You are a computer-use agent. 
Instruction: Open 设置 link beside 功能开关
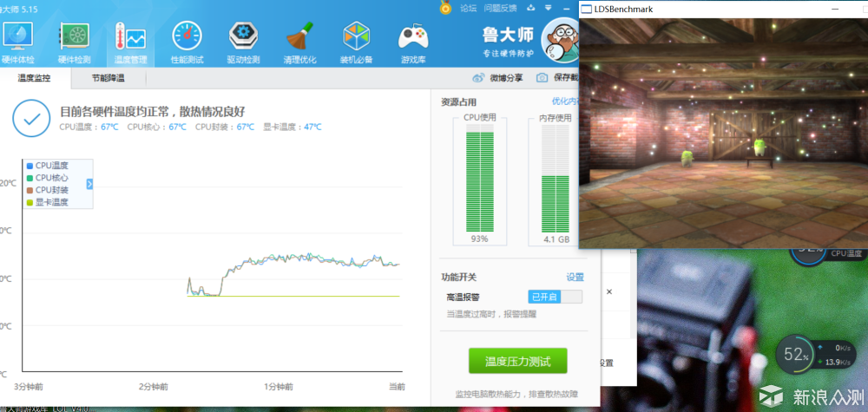coord(575,277)
